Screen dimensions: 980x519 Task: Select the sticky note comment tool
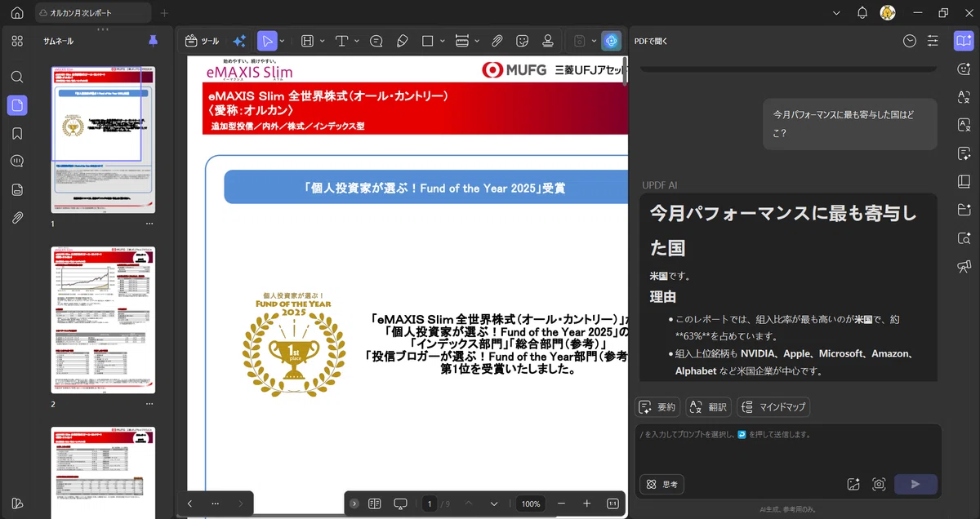(376, 41)
